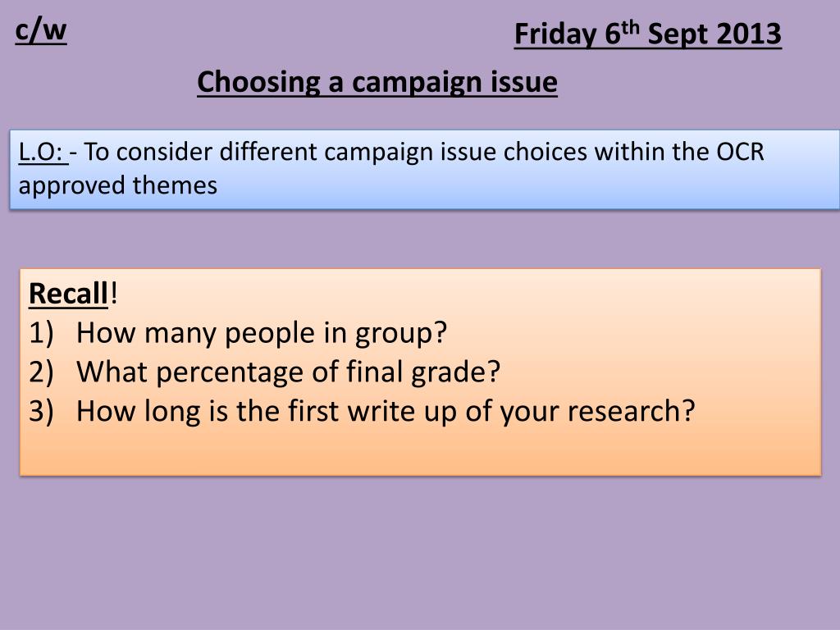This screenshot has height=630, width=840.
Task: Click the empty purple slide background below the box
Action: pos(420,552)
